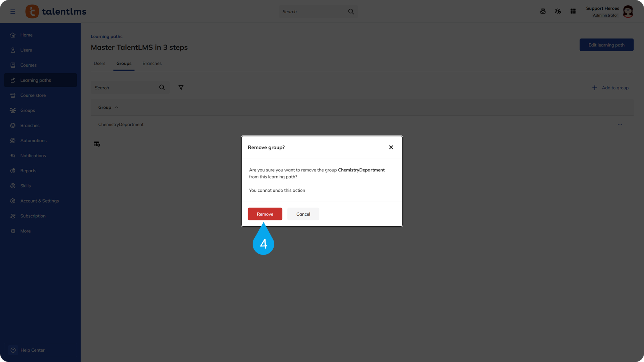Click the Help Center question icon
This screenshot has height=362, width=644.
pyautogui.click(x=13, y=350)
